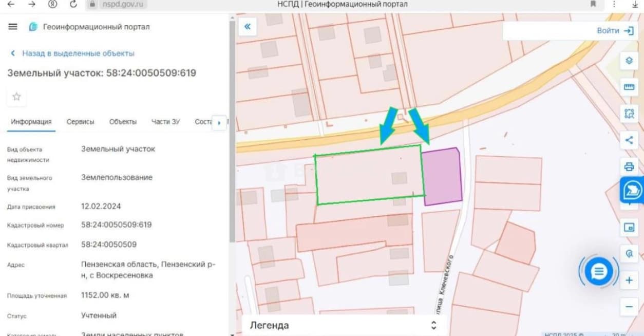Open the Части ЗУ tab
This screenshot has width=644, height=336.
(x=165, y=122)
